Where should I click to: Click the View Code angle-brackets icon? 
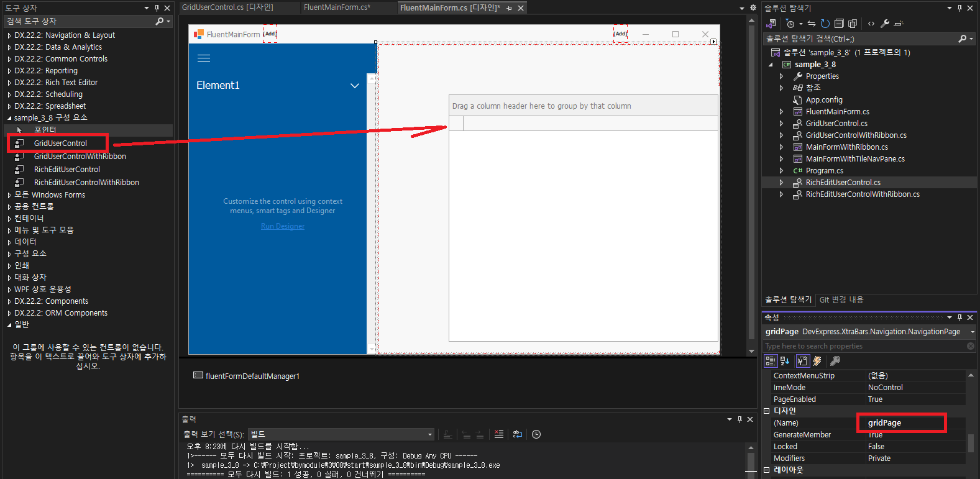[x=871, y=24]
